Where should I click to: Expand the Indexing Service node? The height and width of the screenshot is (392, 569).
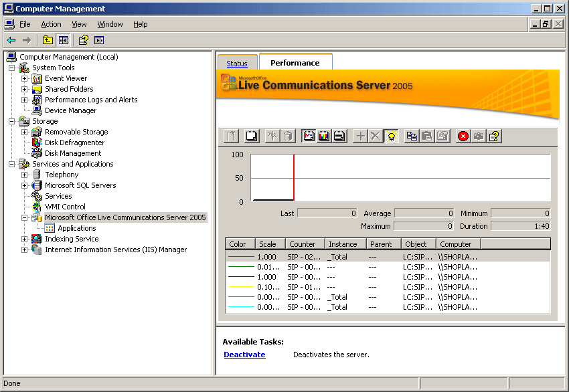[x=24, y=239]
